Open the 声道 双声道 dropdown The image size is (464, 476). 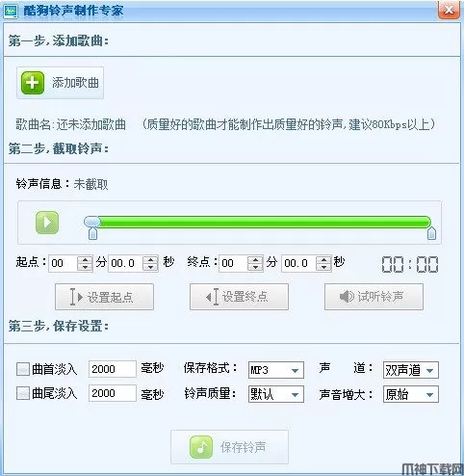pos(411,370)
